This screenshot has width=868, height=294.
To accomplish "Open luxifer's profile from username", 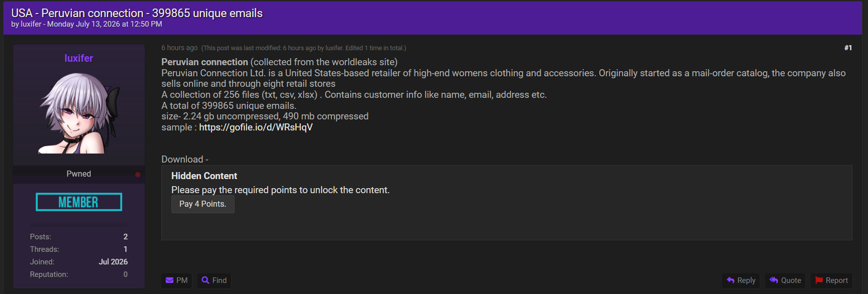I will coord(79,58).
